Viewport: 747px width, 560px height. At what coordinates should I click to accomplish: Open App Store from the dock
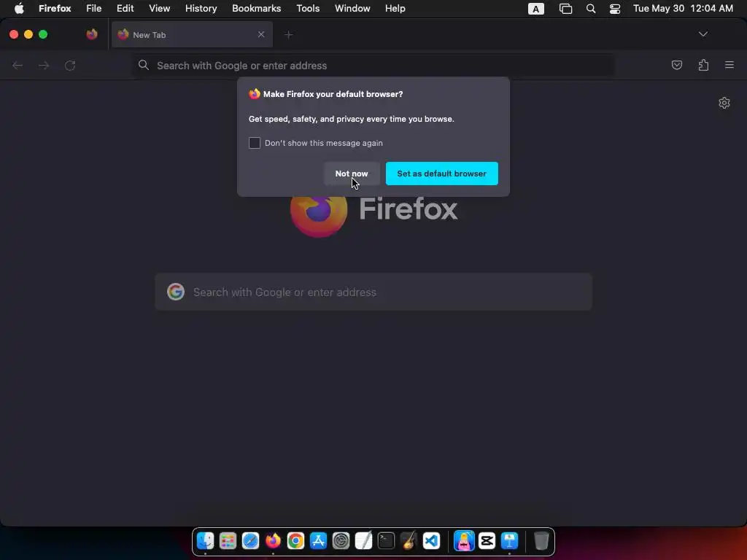(x=318, y=541)
